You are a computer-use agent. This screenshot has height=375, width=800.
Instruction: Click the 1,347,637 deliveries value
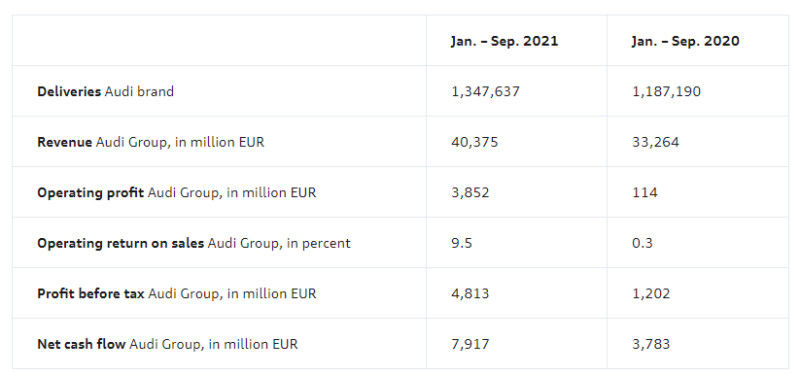[x=485, y=91]
